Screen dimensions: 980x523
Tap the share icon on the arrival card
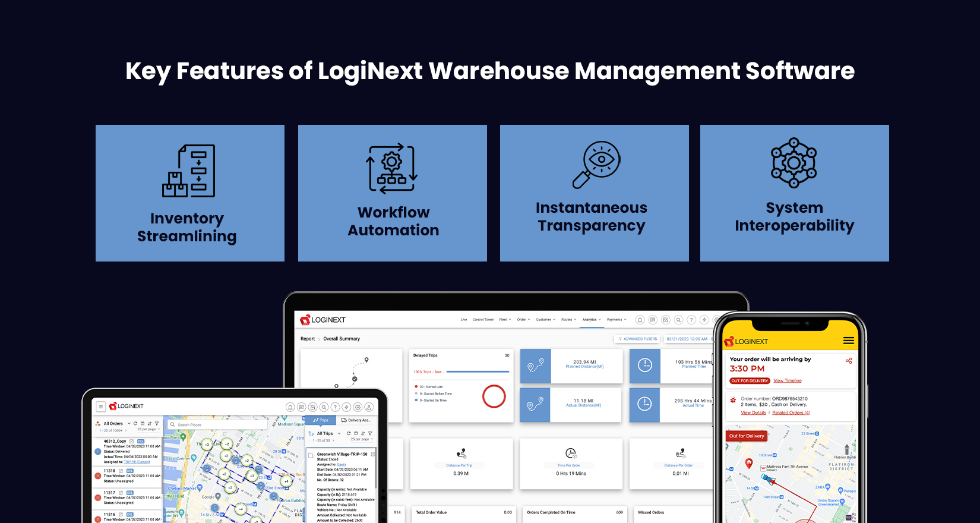849,361
